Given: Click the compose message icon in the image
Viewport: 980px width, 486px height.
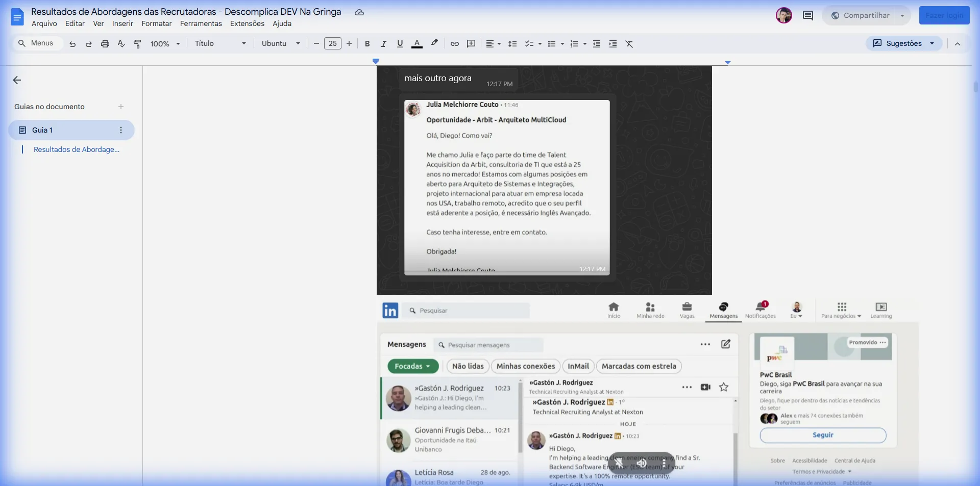Looking at the screenshot, I should pos(726,344).
